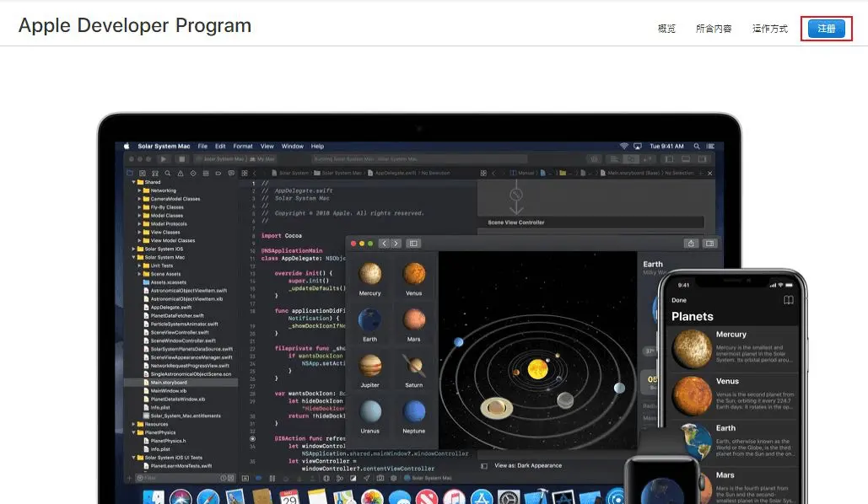Click the blue 注册 enroll button

(x=826, y=29)
